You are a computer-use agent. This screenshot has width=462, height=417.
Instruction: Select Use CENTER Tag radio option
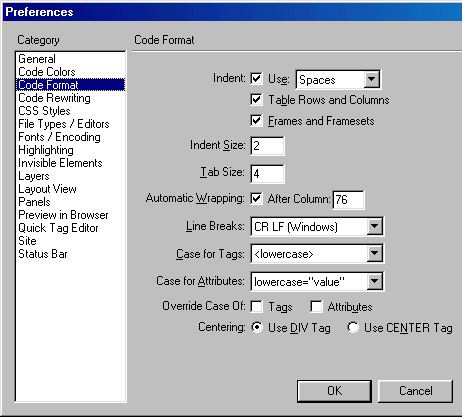pos(353,327)
